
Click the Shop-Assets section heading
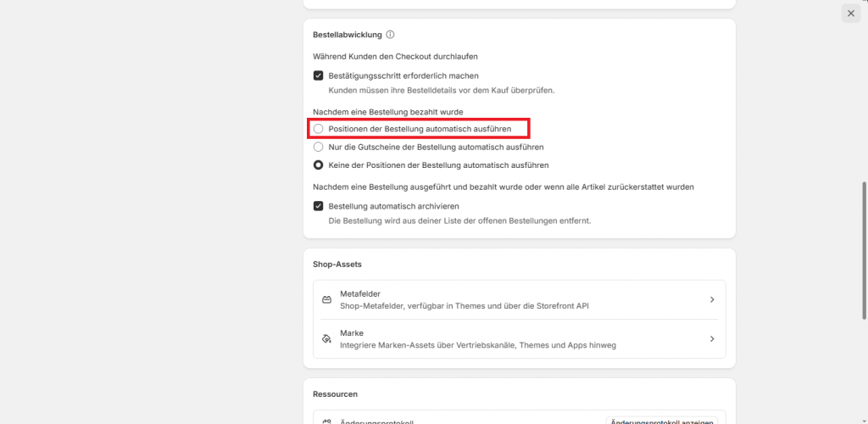tap(337, 264)
